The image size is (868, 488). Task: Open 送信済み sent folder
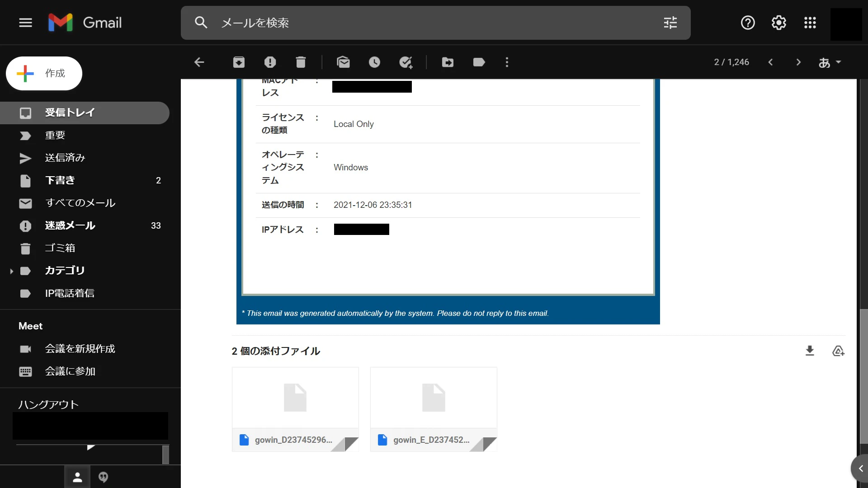pyautogui.click(x=85, y=158)
